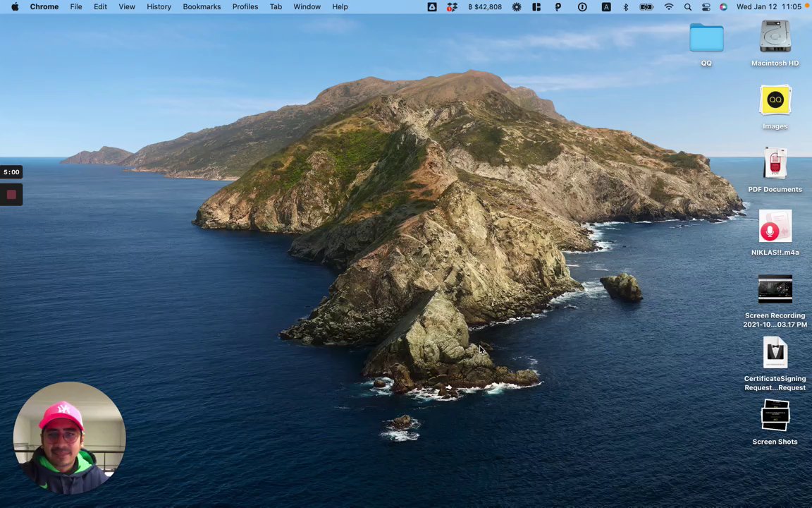Select the PDF Documents icon
This screenshot has height=508, width=812.
(x=775, y=164)
